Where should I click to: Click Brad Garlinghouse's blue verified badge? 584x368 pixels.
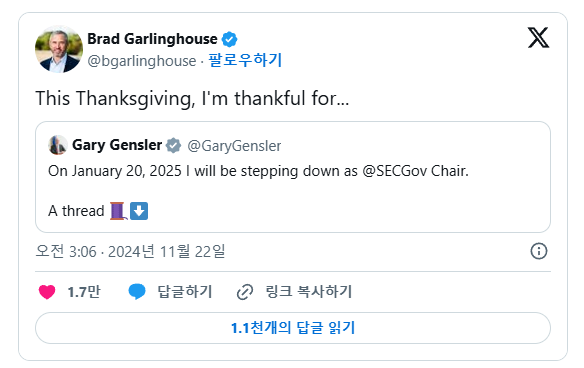coord(229,39)
